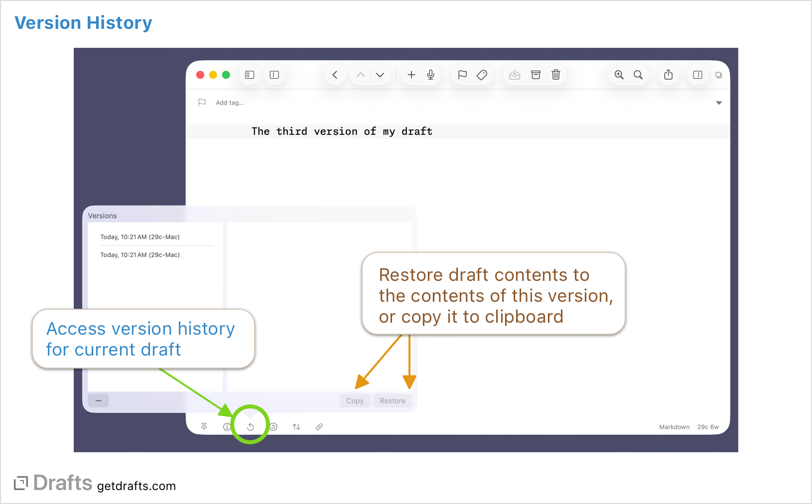The image size is (812, 504).
Task: Restore the selected version
Action: (x=393, y=400)
